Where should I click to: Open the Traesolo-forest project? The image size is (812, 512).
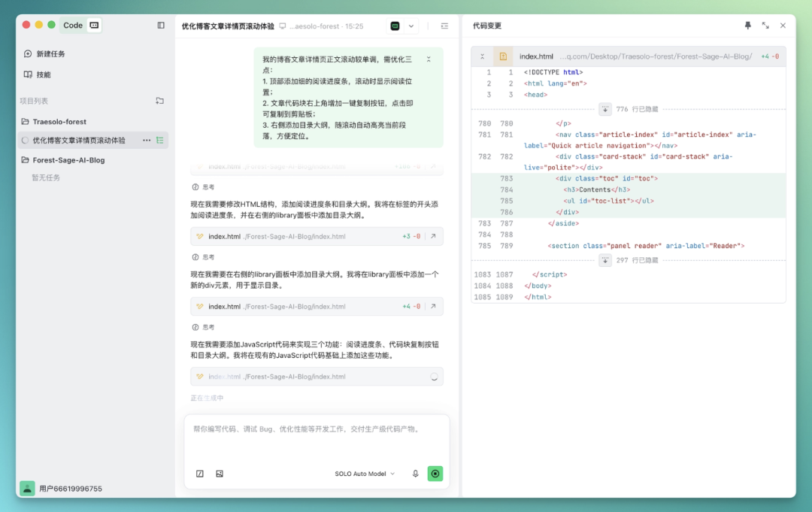tap(59, 122)
